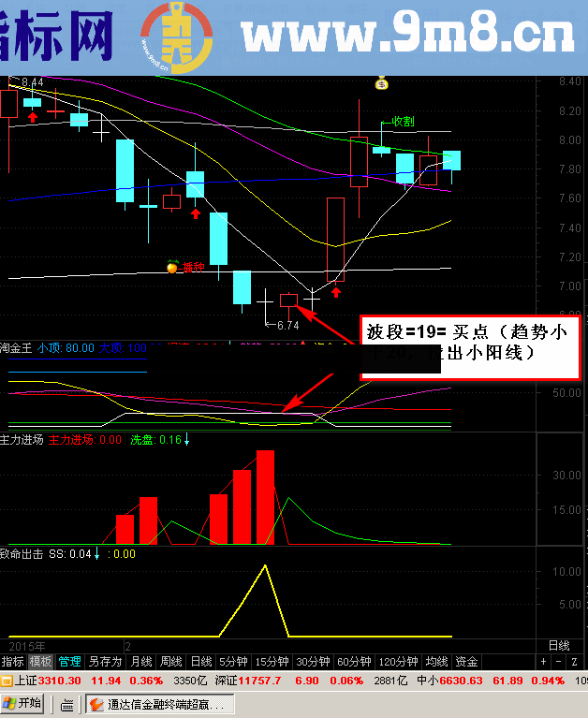Image resolution: width=588 pixels, height=718 pixels.
Task: Open the Windows 开始 start button
Action: (x=22, y=703)
